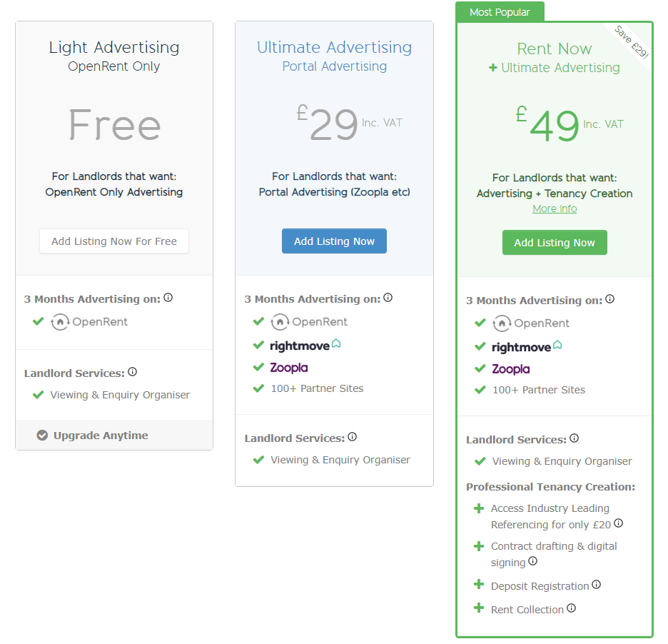Click the Upgrade Anytime checkmark badge

[x=42, y=435]
